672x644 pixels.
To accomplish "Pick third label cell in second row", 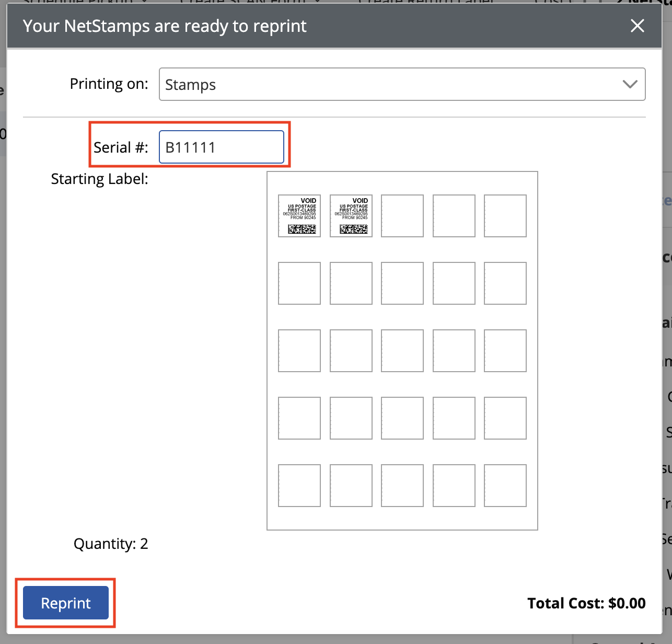I will tap(402, 283).
